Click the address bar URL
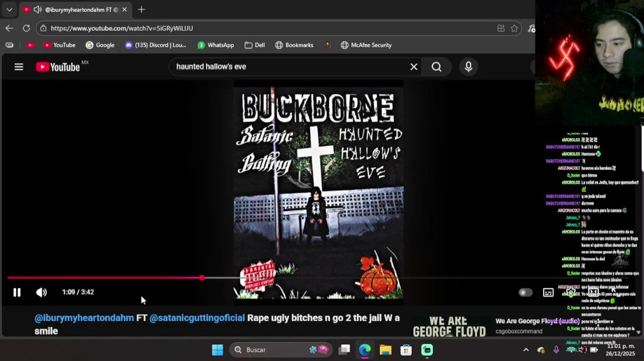This screenshot has width=644, height=361. pos(122,28)
